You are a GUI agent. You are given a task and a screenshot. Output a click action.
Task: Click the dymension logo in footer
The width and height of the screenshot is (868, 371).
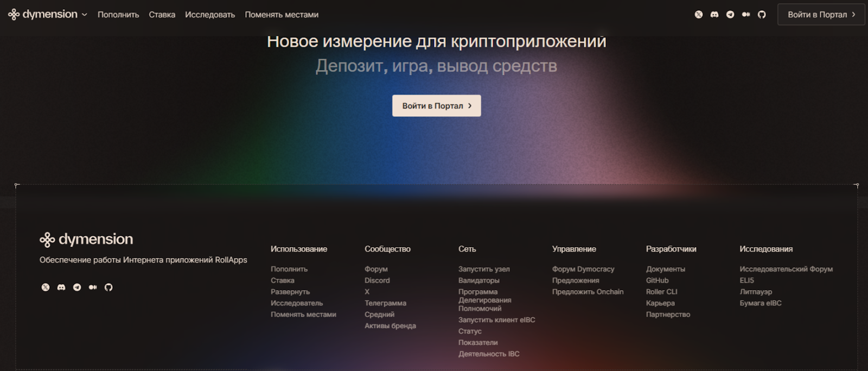coord(86,239)
